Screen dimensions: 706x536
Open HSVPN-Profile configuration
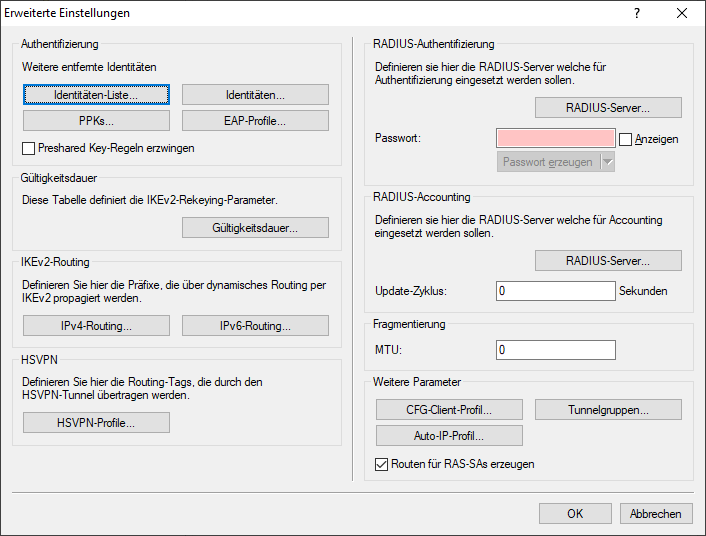[96, 423]
